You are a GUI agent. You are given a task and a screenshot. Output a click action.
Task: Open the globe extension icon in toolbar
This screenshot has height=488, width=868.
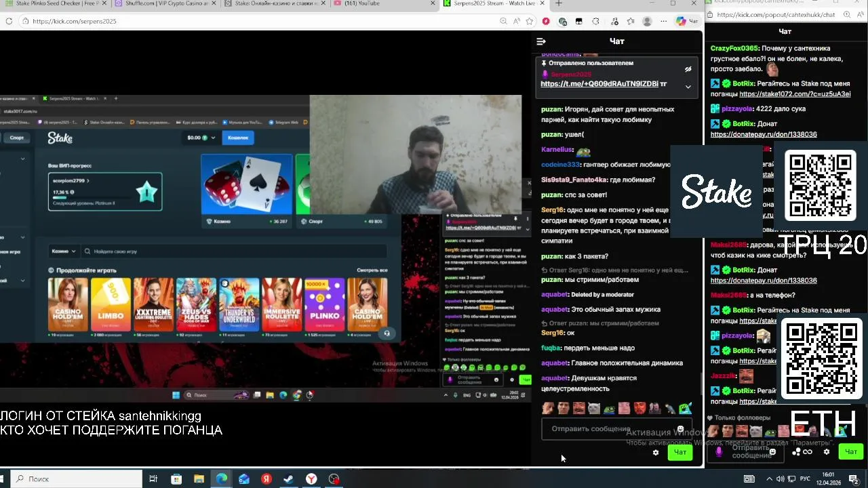(x=562, y=21)
